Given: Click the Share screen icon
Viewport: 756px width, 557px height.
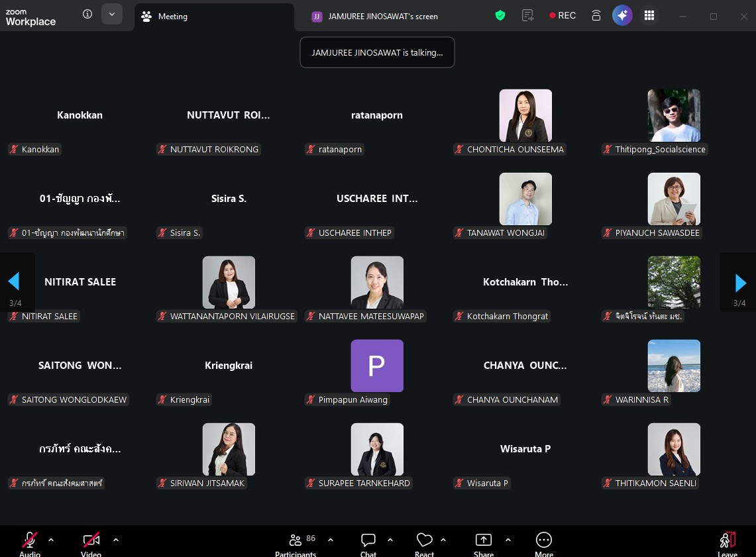Looking at the screenshot, I should (x=484, y=544).
